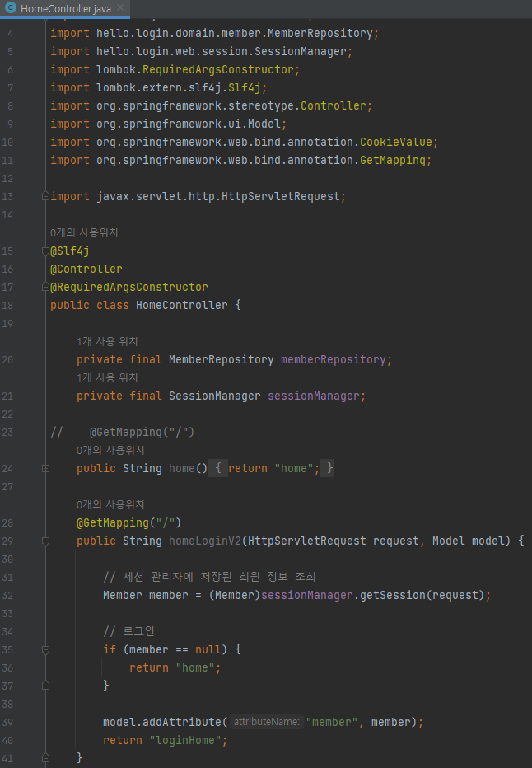Click the fold end marker at line 37
Screen dimensions: 532x768
click(45, 686)
